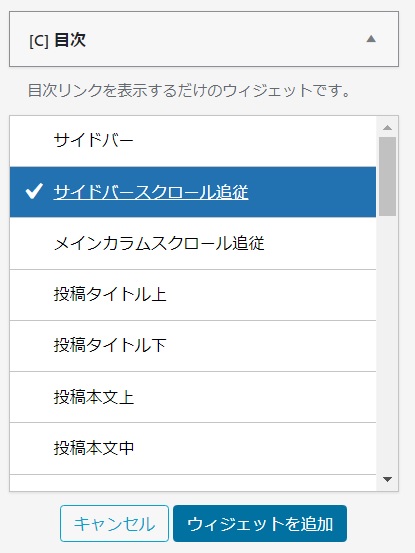Screen dimensions: 415x553
Task: Click the [C] 目次 widget title
Action: (57, 40)
